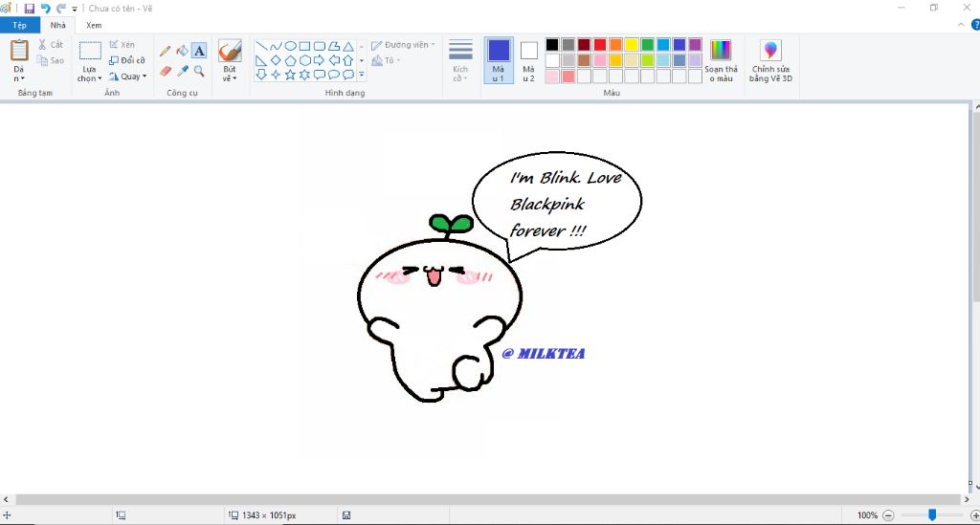Click the Save icon in title bar
Image resolution: width=980 pixels, height=525 pixels.
(x=30, y=9)
